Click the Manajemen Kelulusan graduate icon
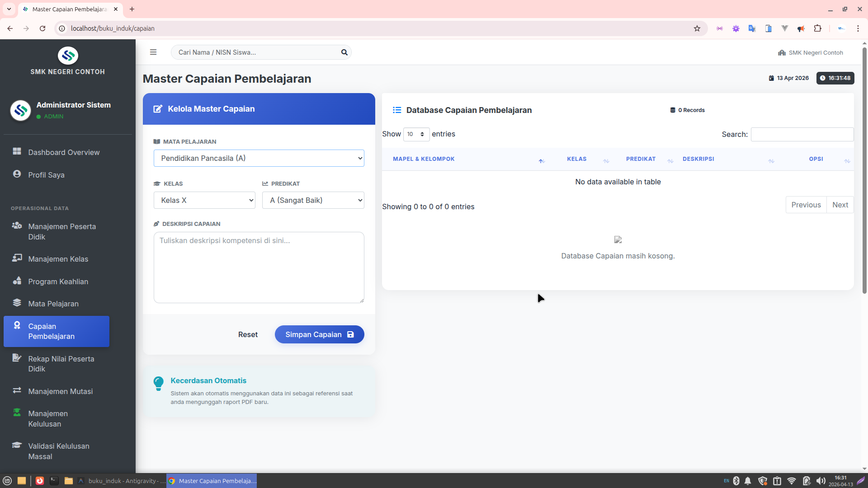 click(x=17, y=413)
